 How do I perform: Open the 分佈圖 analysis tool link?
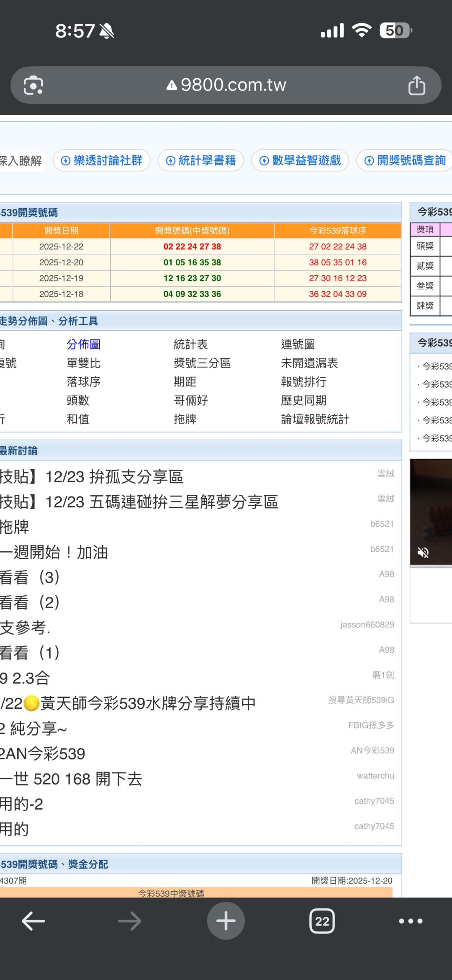pos(84,345)
